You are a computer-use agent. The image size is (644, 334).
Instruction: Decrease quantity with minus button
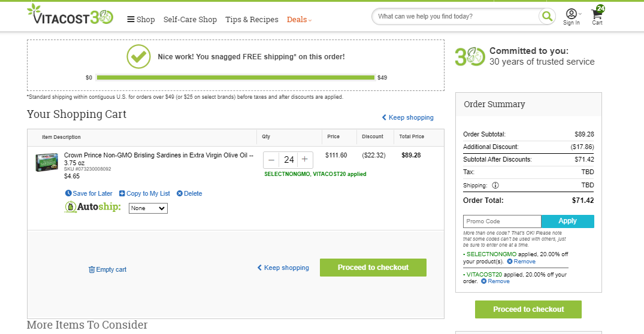coord(271,160)
